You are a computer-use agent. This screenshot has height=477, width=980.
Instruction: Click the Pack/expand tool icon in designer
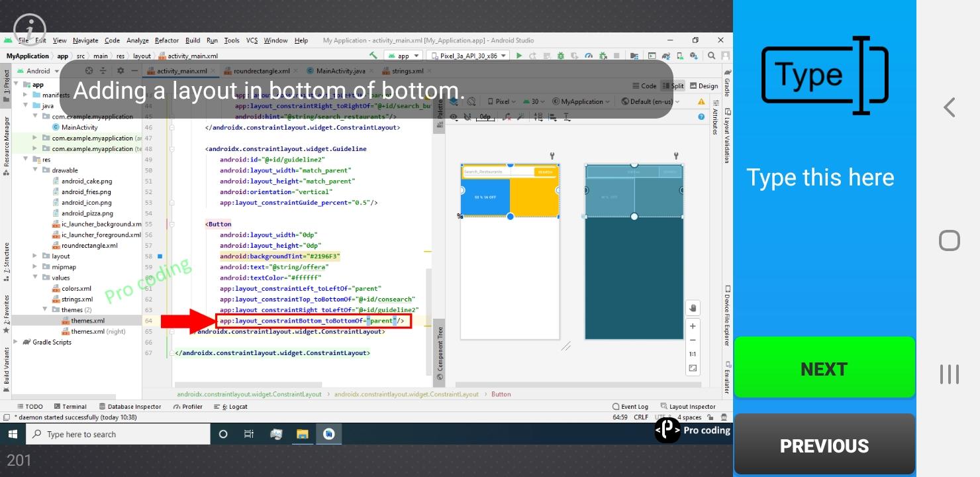(x=538, y=117)
